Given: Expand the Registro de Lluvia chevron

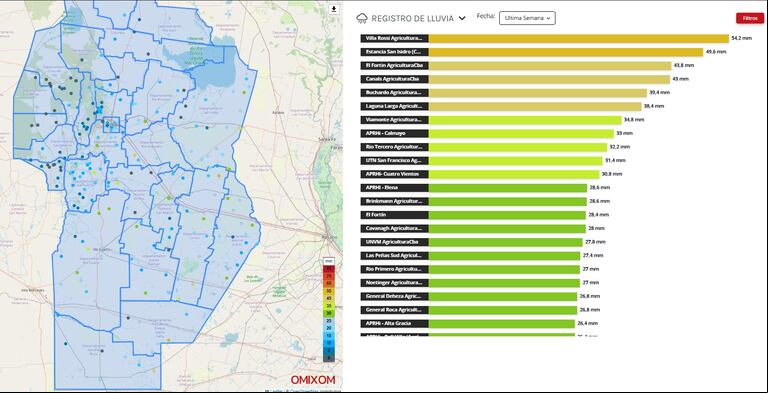Looking at the screenshot, I should click(462, 19).
